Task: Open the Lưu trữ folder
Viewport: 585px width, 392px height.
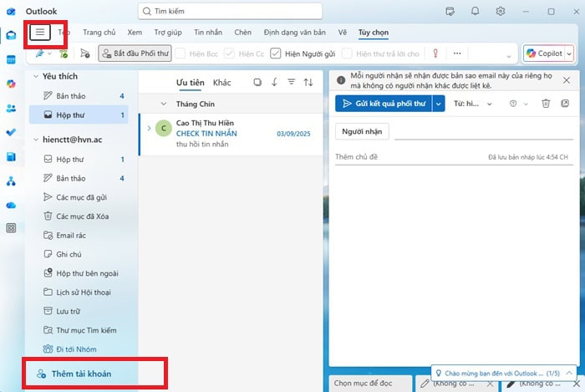Action: point(69,311)
